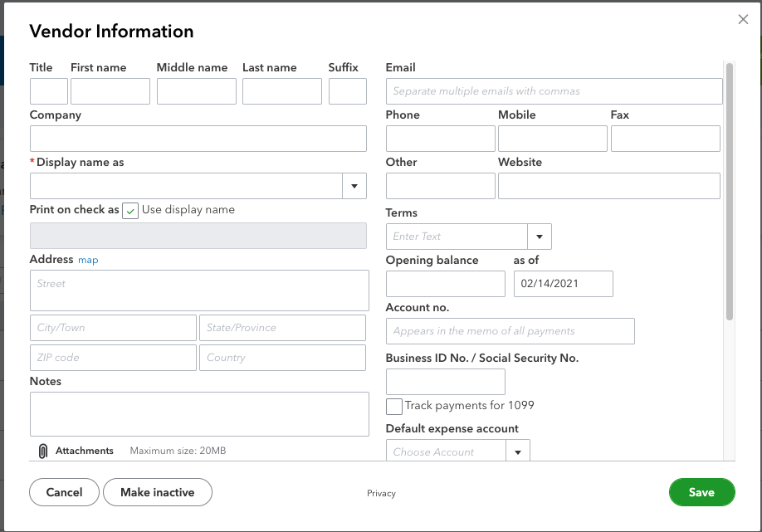Click into the First name field
762x532 pixels.
tap(110, 91)
